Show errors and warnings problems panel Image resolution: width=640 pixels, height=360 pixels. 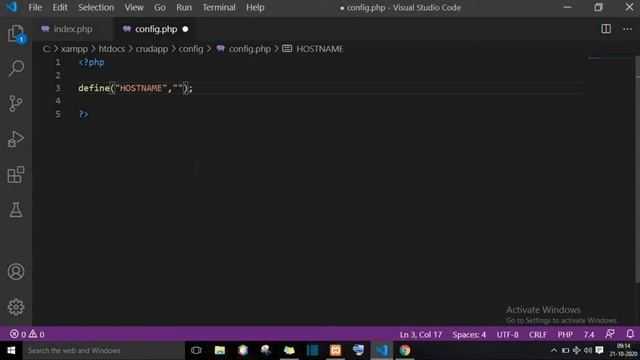[27, 334]
